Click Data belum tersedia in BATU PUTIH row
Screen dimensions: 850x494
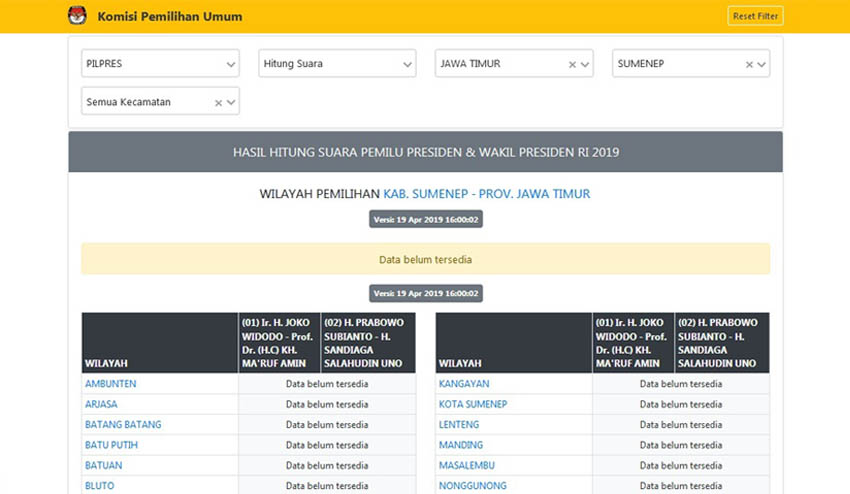(327, 445)
